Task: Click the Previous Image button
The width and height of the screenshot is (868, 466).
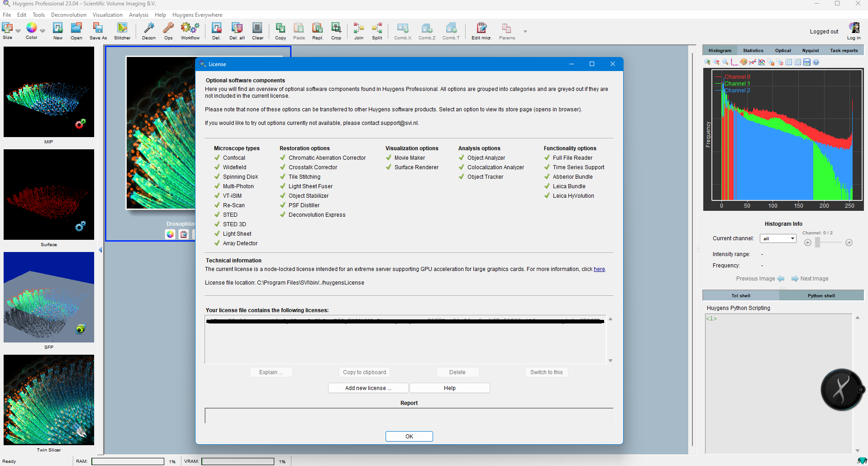Action: click(760, 279)
